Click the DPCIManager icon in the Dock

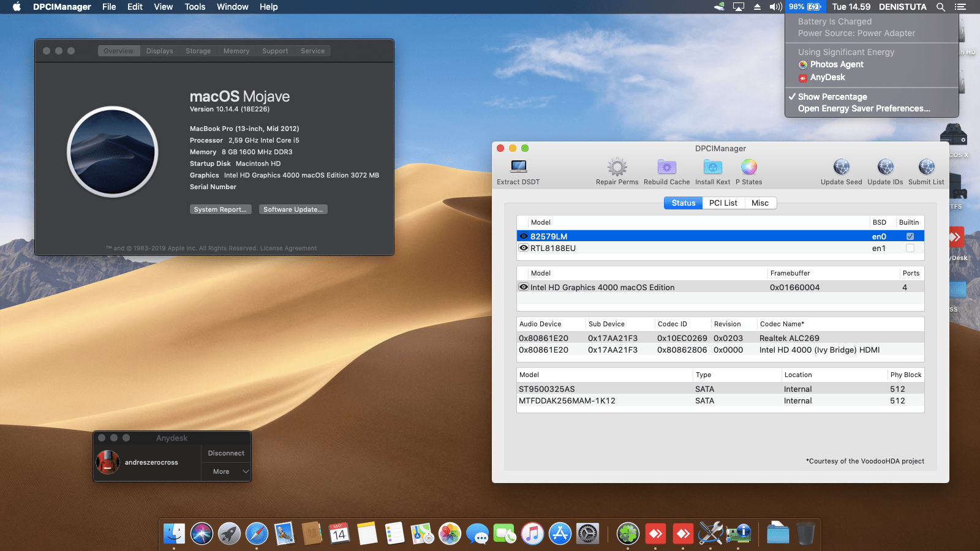click(738, 533)
